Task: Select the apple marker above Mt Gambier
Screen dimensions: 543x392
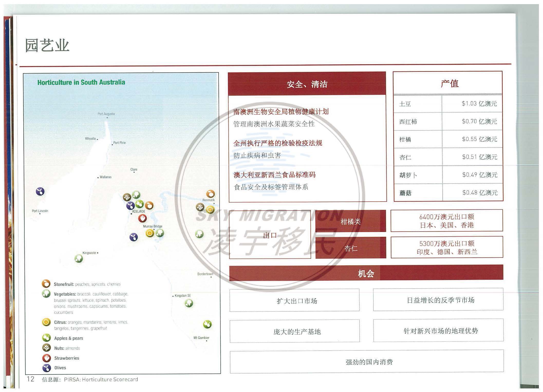Action: coord(207,324)
